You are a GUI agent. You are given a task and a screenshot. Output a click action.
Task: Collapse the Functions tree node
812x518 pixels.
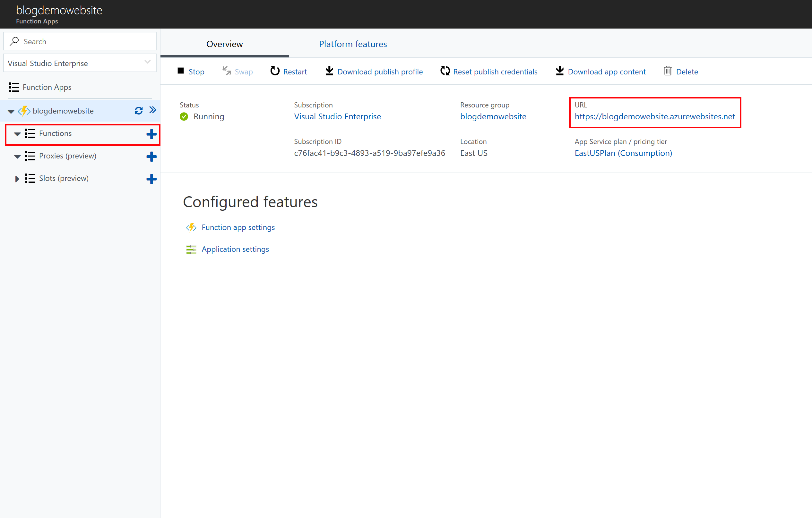pos(17,134)
